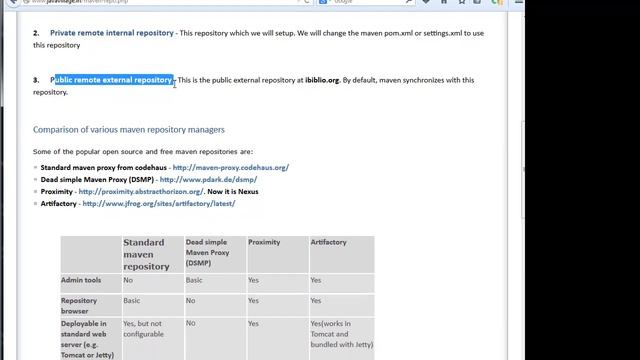640x360 pixels.
Task: Open the proximity.abstracthorizon.org link
Action: click(x=141, y=191)
